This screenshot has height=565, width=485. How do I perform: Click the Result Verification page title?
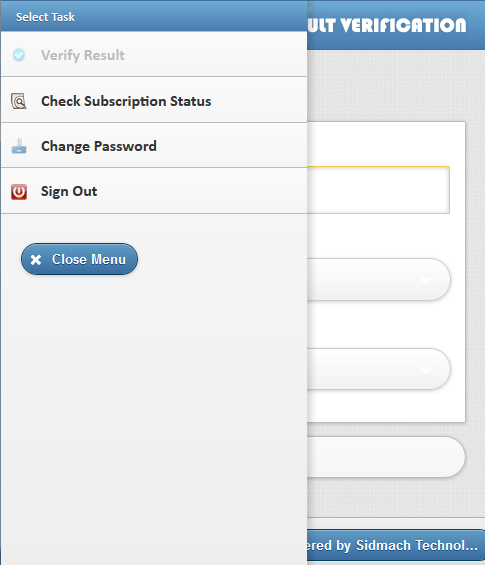coord(387,25)
